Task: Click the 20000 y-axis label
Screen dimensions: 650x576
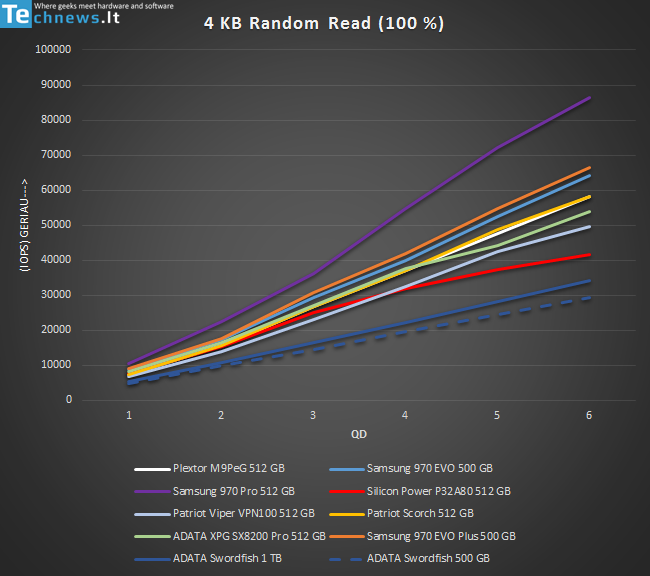Action: [56, 330]
